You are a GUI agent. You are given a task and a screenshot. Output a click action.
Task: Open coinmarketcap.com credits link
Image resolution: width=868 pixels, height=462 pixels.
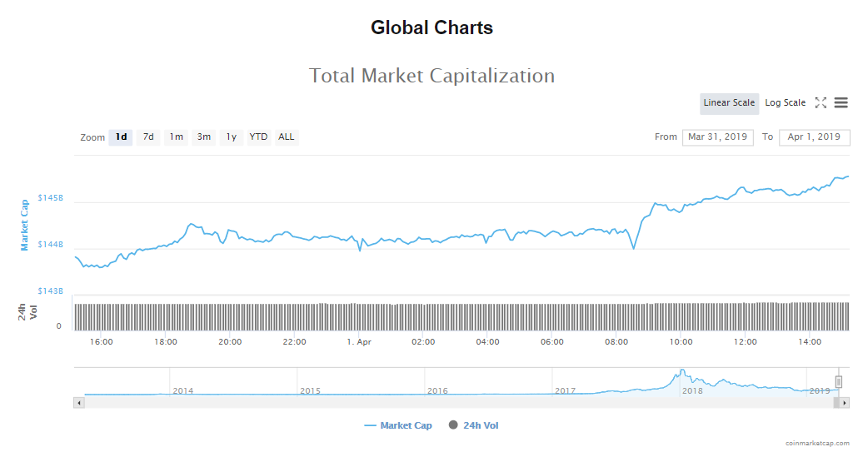[817, 444]
